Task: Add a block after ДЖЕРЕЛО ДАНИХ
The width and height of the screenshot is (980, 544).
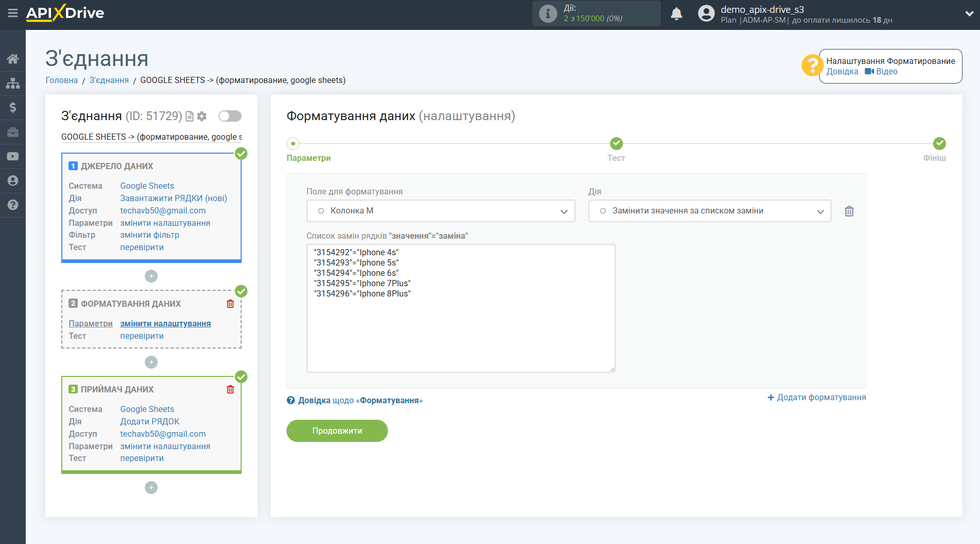Action: click(x=151, y=276)
